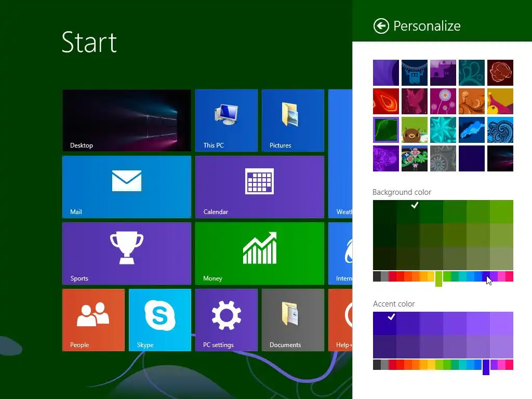The width and height of the screenshot is (532, 399).
Task: Choose orange on the accent color hue strip
Action: click(x=416, y=365)
